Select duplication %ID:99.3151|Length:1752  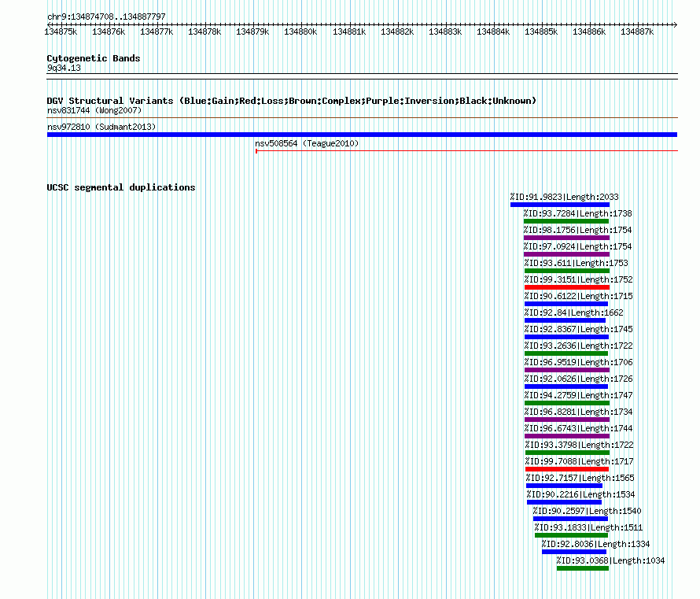[579, 279]
